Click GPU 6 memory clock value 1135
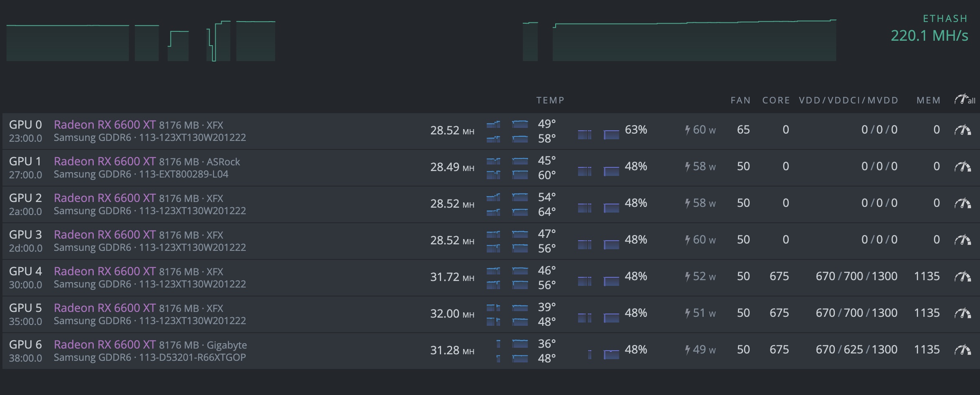The height and width of the screenshot is (395, 980). 927,350
